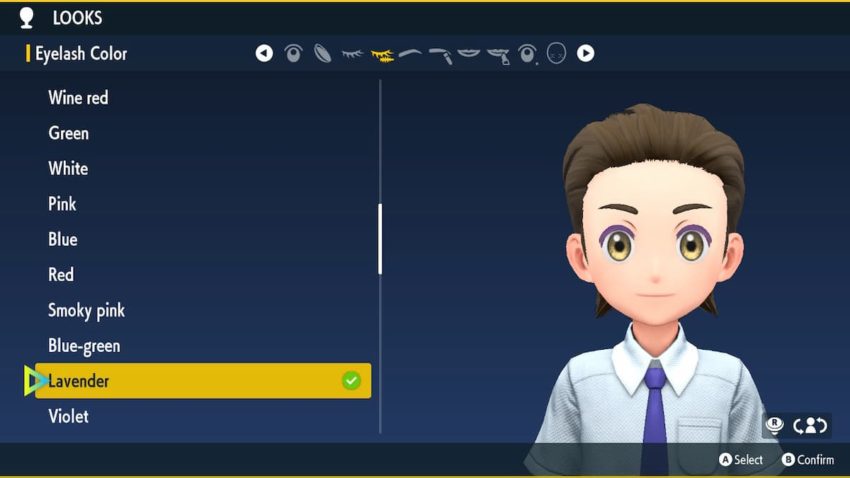Open the eyelash shape category icon
This screenshot has height=478, width=850.
(352, 54)
